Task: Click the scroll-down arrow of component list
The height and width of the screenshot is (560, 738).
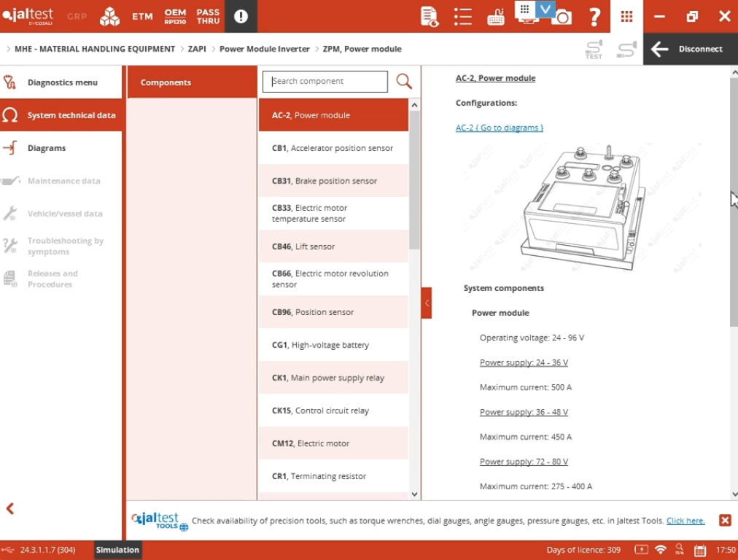Action: pyautogui.click(x=414, y=494)
